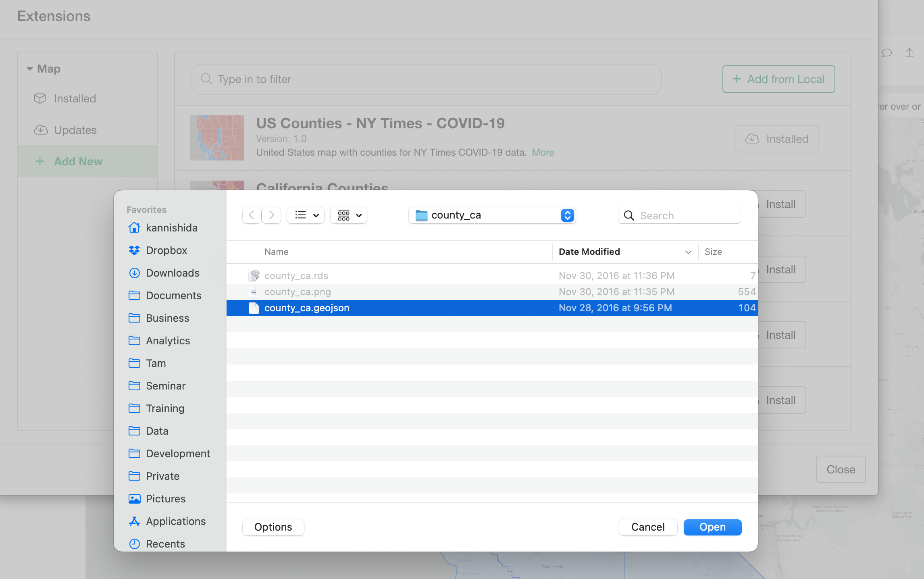Click the US Counties map thumbnail
The width and height of the screenshot is (924, 579).
pyautogui.click(x=217, y=138)
